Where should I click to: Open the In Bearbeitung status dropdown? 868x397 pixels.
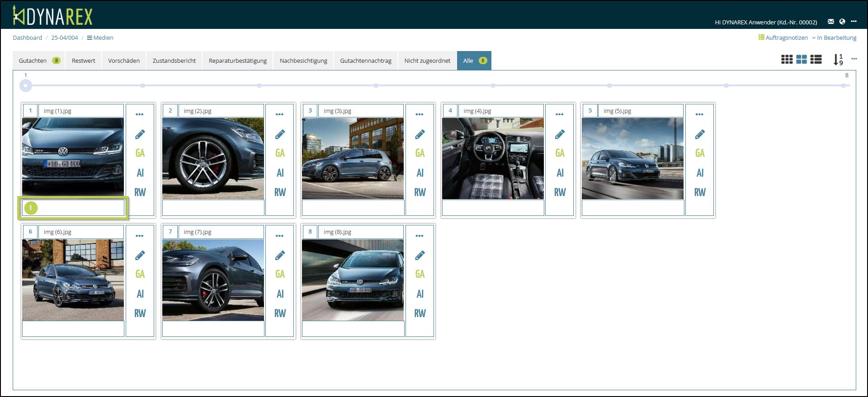(836, 38)
